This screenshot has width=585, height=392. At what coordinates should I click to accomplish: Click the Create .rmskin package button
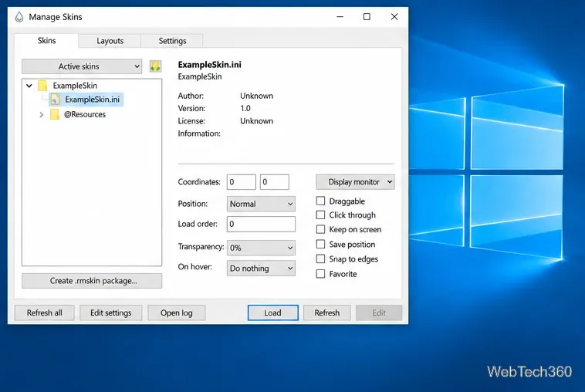(x=92, y=281)
